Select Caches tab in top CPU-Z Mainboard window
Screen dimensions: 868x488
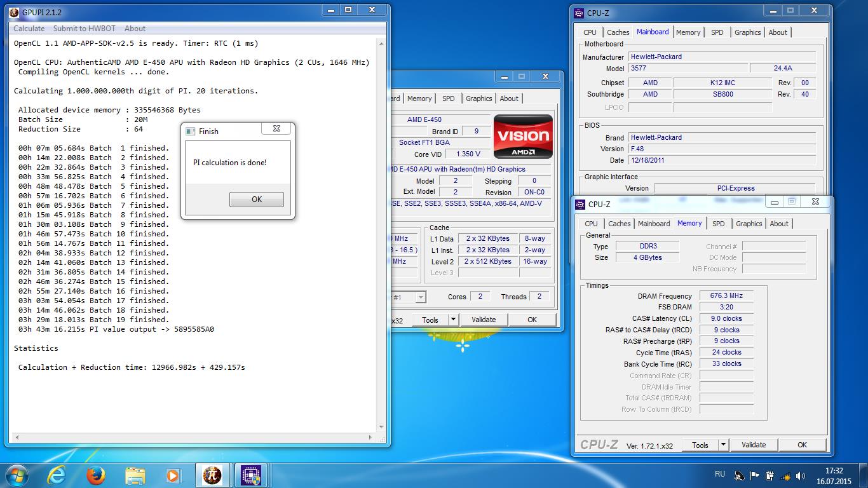coord(618,32)
